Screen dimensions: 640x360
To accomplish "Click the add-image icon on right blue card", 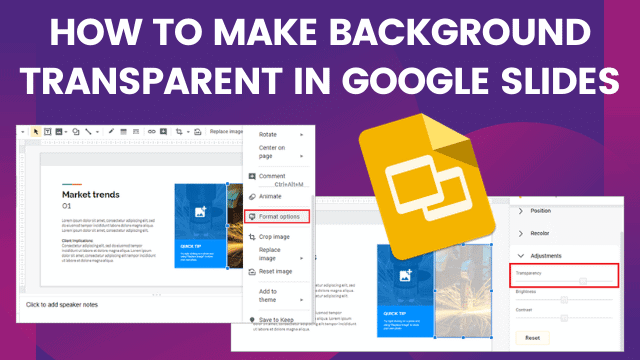I will tap(405, 276).
